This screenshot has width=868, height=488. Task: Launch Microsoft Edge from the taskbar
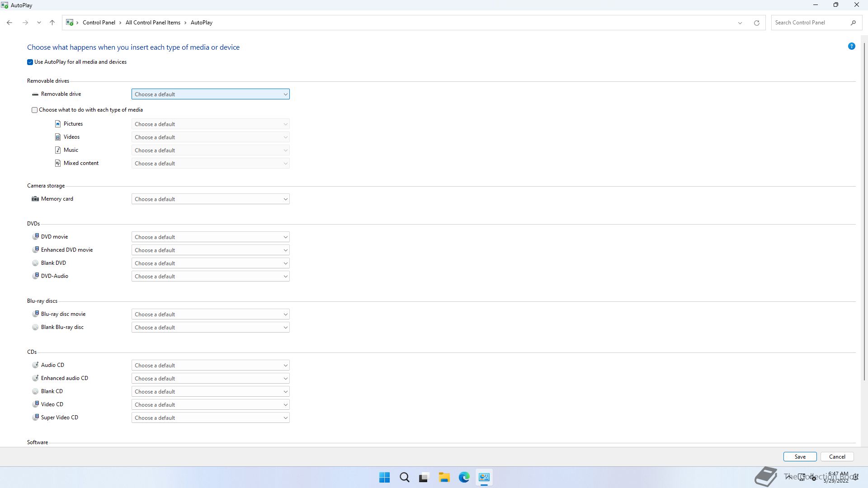coord(464,478)
